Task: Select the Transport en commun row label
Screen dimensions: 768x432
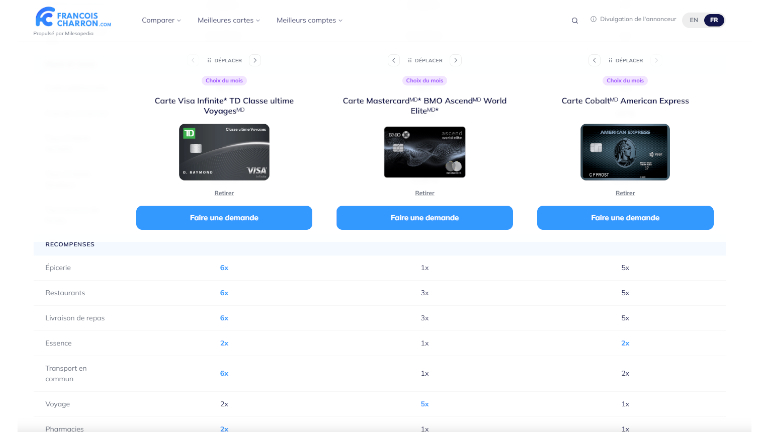Action: click(66, 373)
